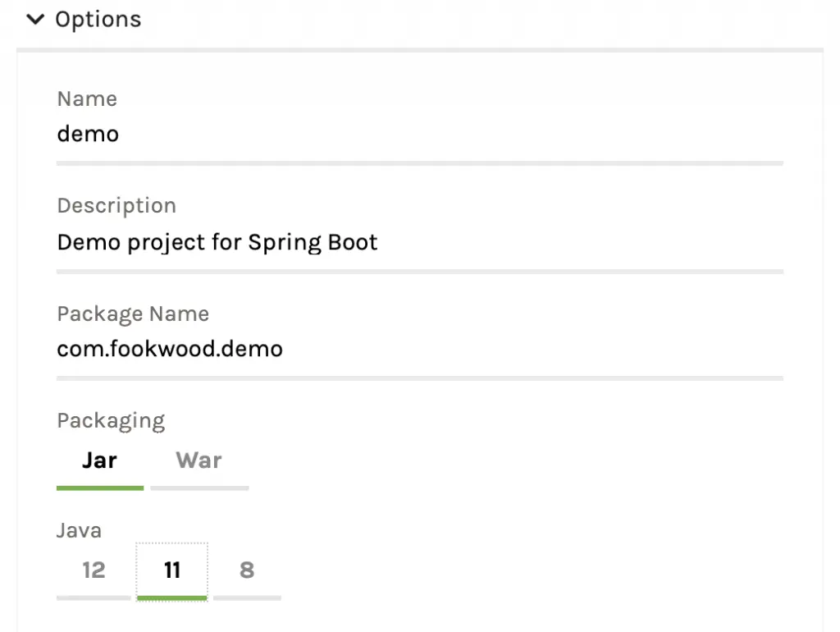
Task: Click the Package Name label
Action: pos(133,314)
